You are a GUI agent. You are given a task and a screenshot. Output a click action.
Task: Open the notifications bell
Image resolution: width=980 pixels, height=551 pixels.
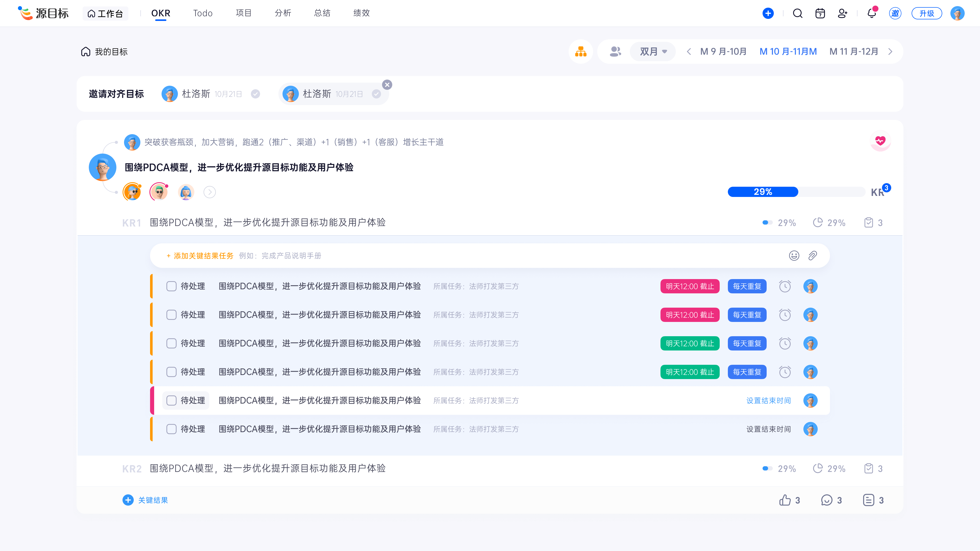coord(872,13)
